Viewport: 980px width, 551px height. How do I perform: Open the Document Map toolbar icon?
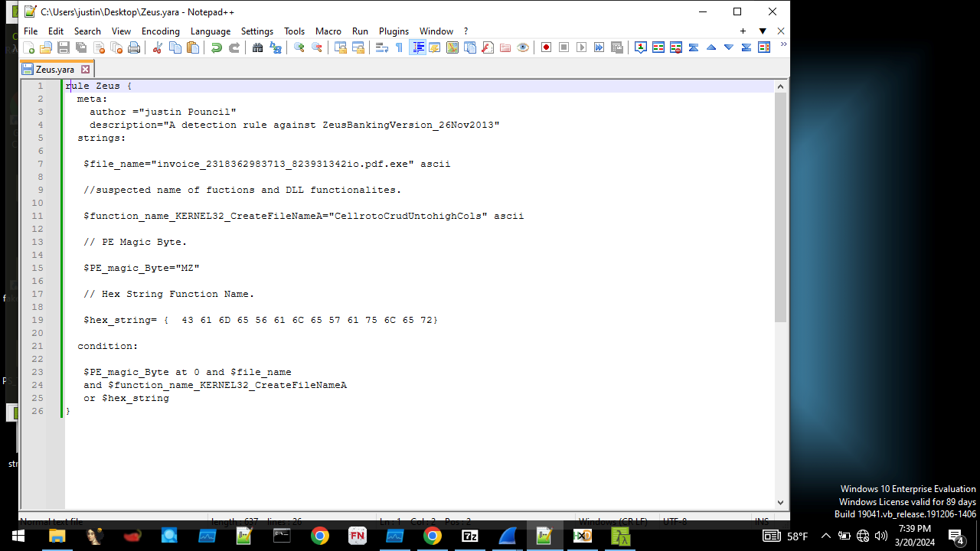coord(452,47)
